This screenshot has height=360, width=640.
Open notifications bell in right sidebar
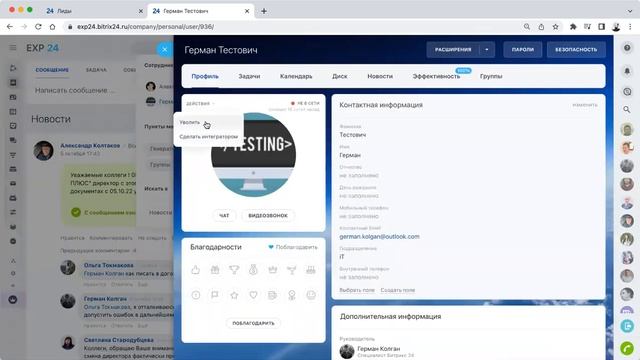coord(627,71)
